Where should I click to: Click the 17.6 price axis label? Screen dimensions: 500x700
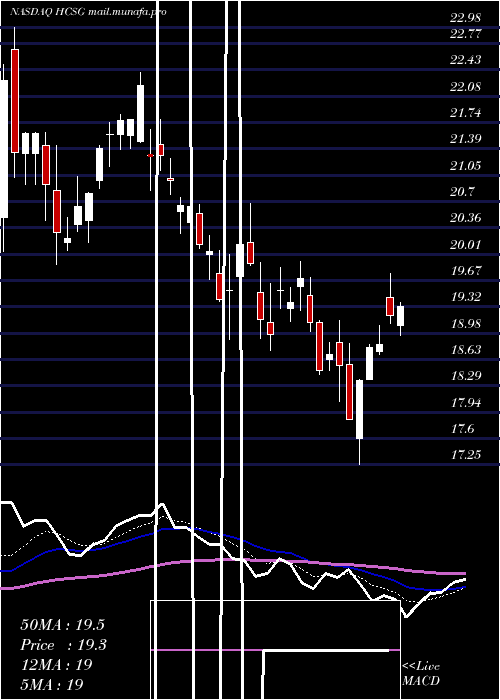click(462, 429)
